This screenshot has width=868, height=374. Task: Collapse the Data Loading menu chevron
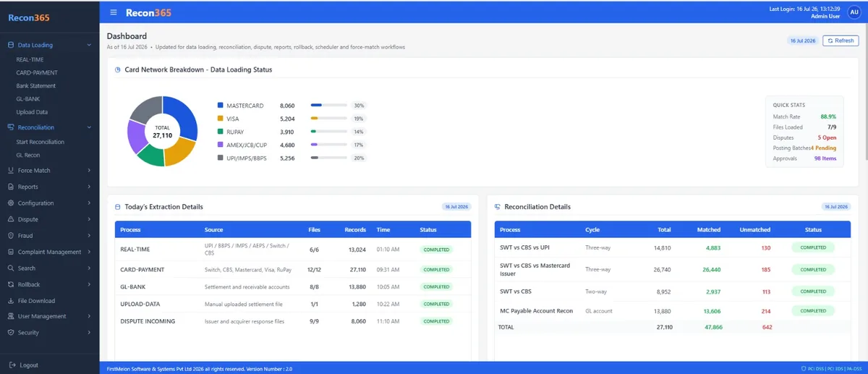pyautogui.click(x=88, y=45)
